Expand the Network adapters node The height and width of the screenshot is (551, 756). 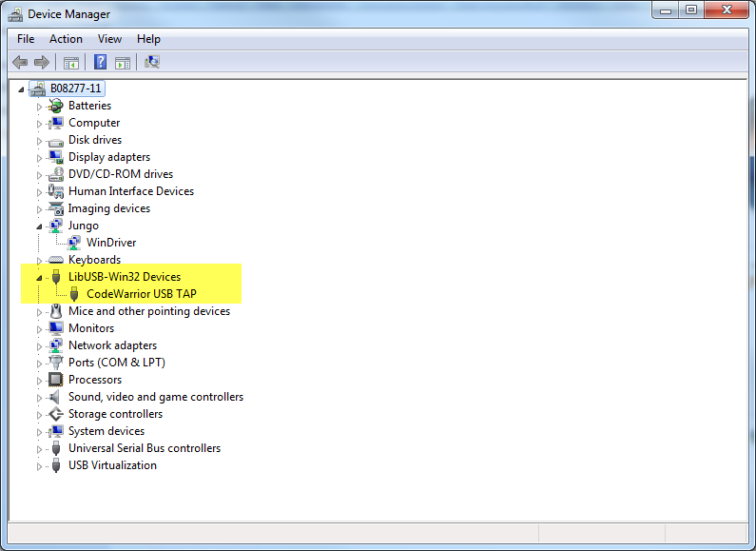click(39, 346)
